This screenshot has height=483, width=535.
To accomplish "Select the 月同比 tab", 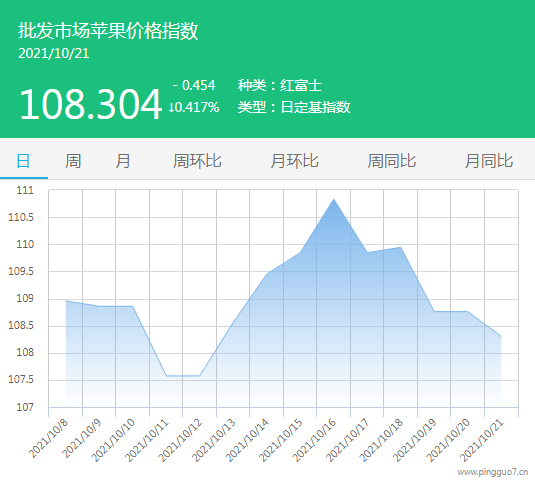I will click(489, 161).
